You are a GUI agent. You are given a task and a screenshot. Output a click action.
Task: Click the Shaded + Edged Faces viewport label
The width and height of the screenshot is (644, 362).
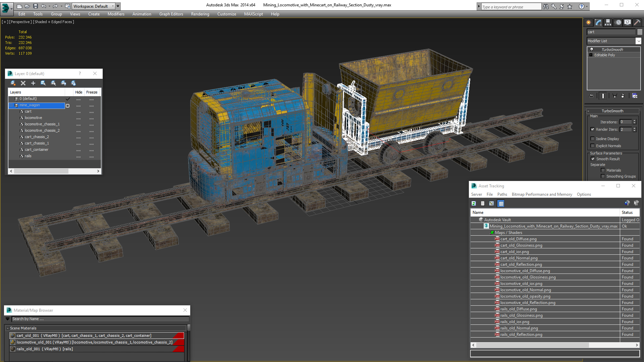(54, 22)
